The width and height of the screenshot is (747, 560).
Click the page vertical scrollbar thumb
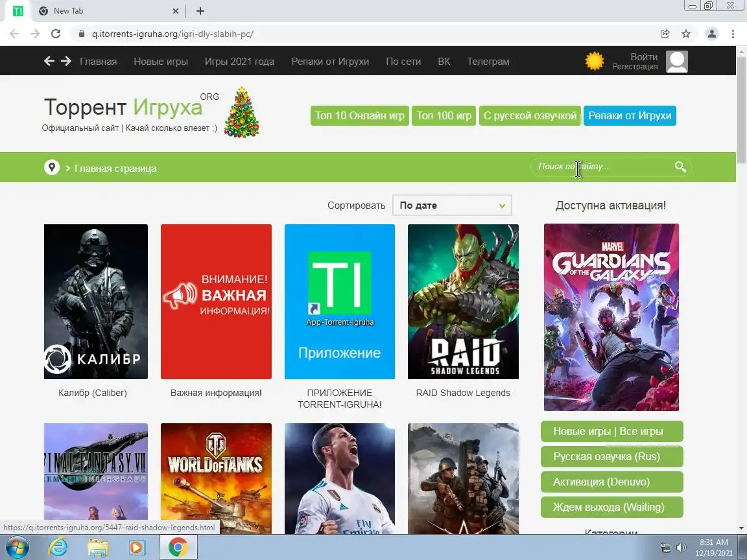tap(741, 110)
